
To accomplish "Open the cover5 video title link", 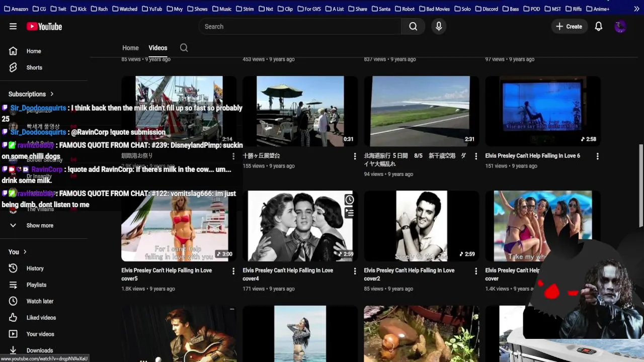I will (x=167, y=275).
